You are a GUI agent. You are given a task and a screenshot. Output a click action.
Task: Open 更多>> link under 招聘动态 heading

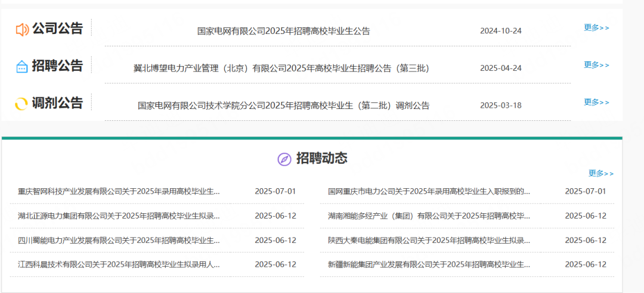click(x=601, y=173)
